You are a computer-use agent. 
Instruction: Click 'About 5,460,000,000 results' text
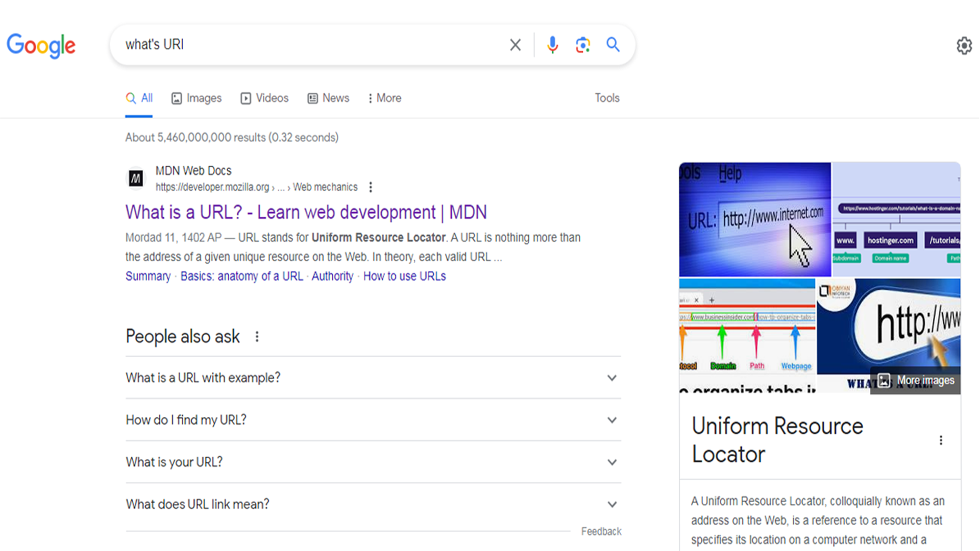click(232, 138)
